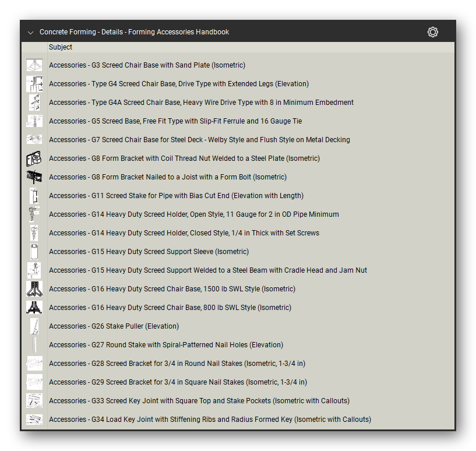Select 'G28 Screed Bracket for 3/4 in Round' row

[x=238, y=364]
